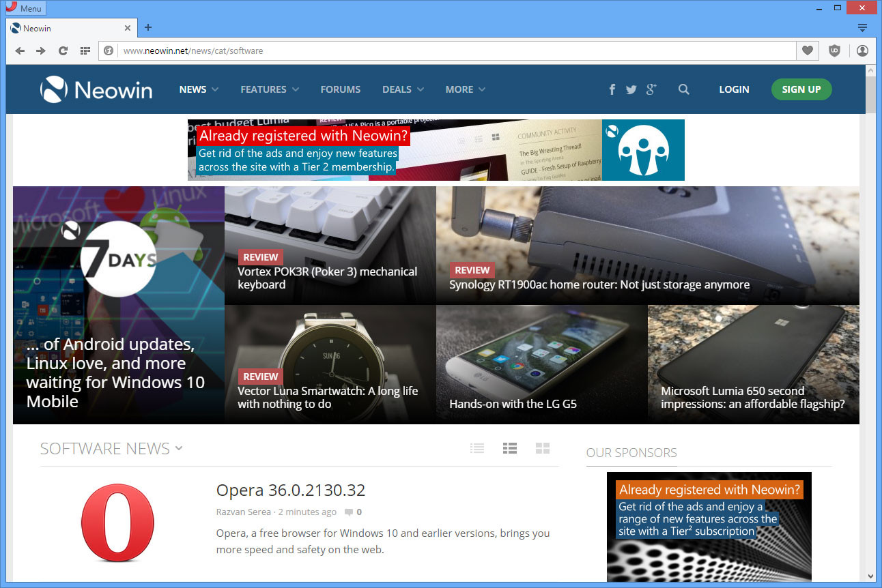Click the site info badge in address bar
882x588 pixels.
(x=108, y=50)
